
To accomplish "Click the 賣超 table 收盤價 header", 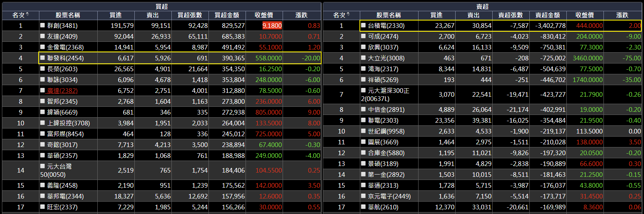I will pos(585,15).
